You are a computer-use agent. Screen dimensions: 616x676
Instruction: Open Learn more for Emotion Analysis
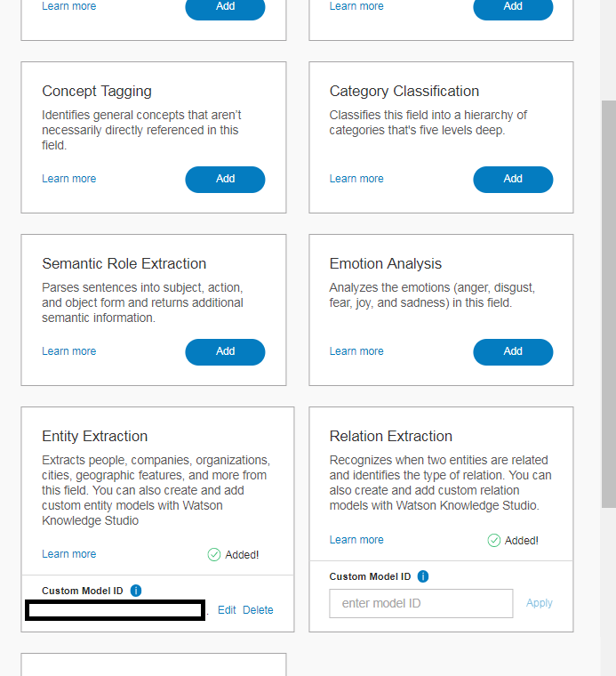(x=356, y=351)
